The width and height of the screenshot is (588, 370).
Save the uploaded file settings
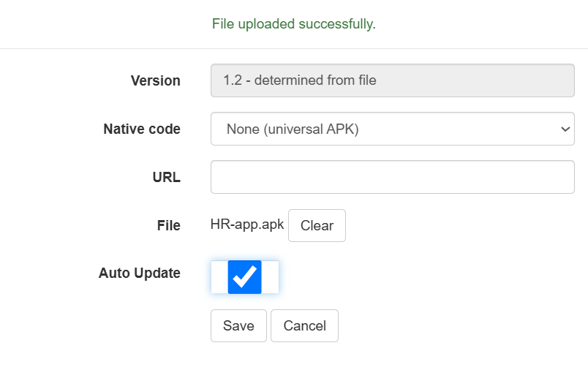(x=238, y=326)
